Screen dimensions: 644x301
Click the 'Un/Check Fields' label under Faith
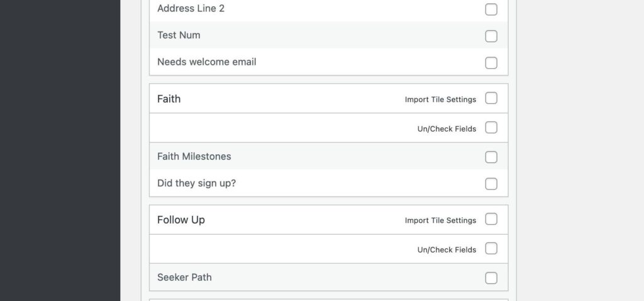click(447, 128)
